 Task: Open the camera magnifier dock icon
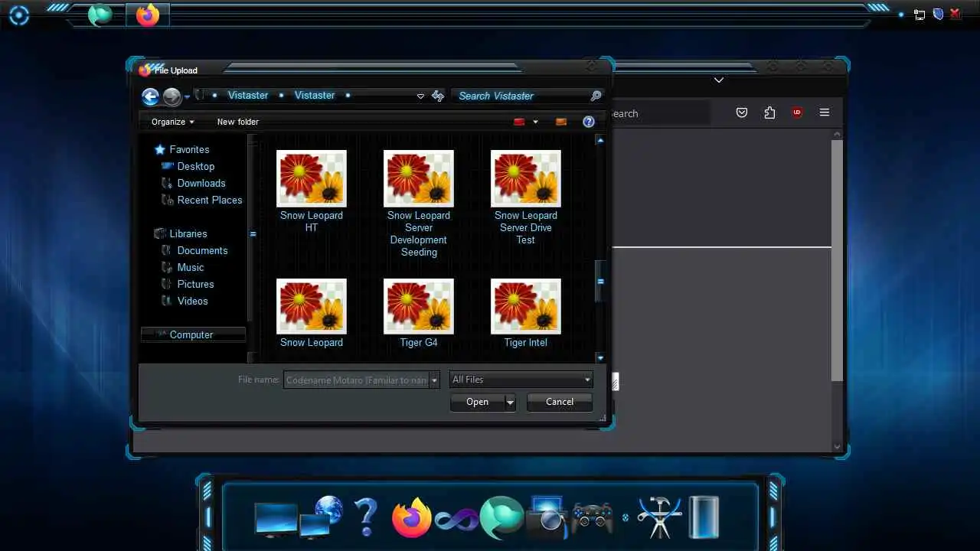[548, 517]
